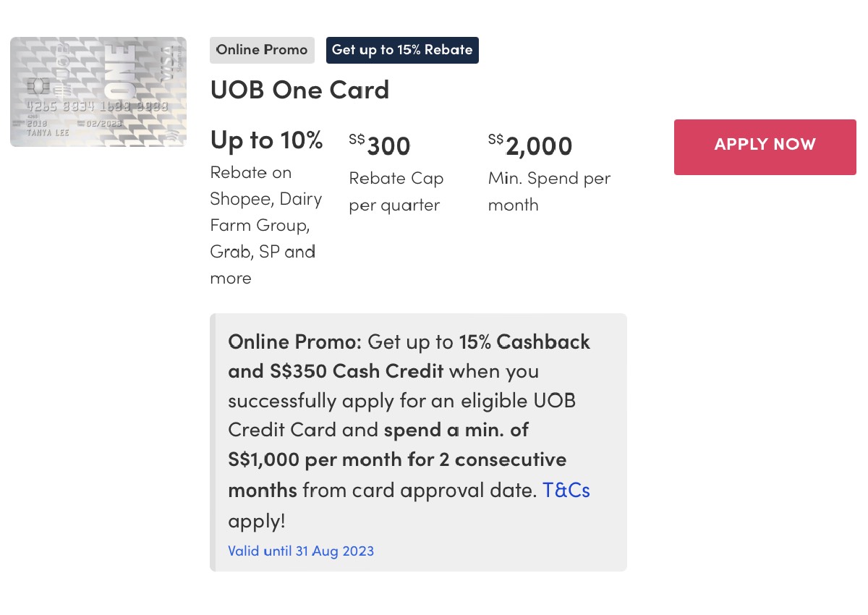
Task: Click the Up to 10% heading
Action: pos(266,140)
